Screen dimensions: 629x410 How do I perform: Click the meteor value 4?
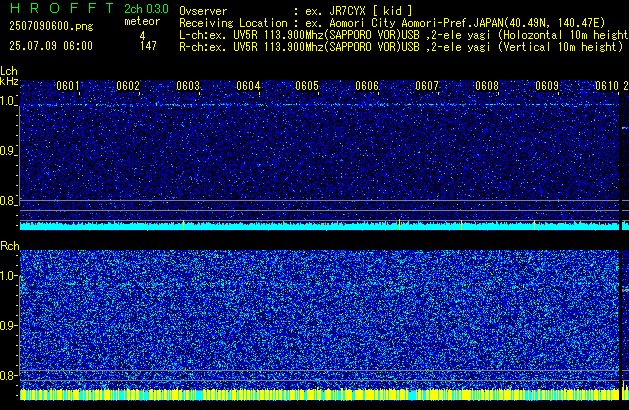142,36
